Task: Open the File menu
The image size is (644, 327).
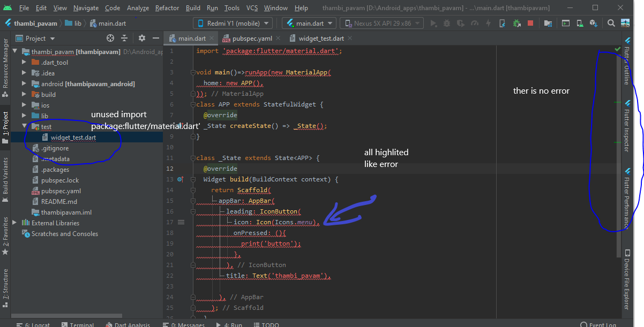Action: (24, 8)
